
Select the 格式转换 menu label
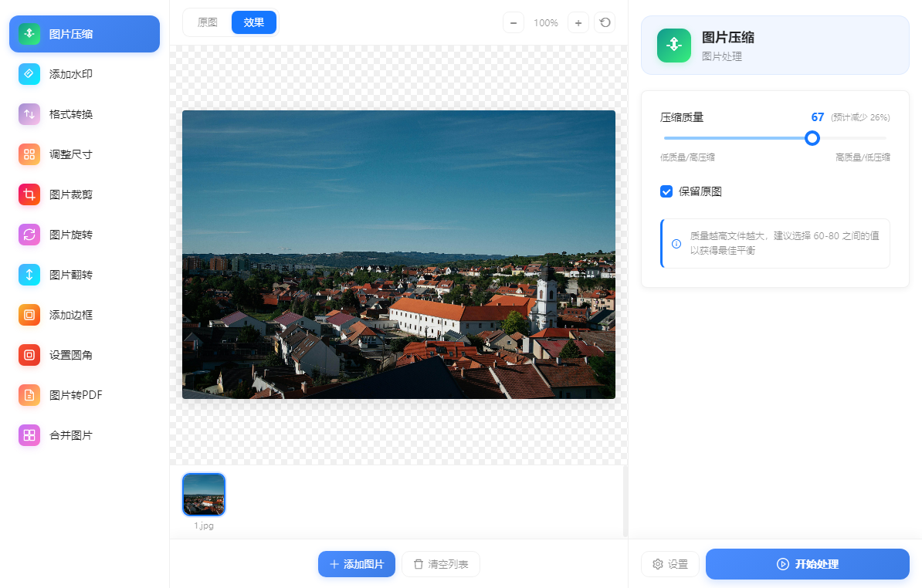point(71,114)
